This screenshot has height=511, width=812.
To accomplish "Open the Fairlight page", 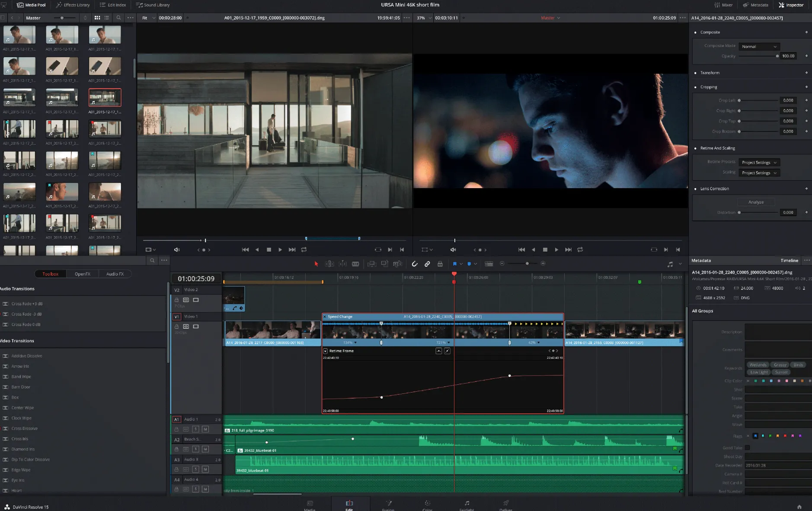I will click(467, 505).
